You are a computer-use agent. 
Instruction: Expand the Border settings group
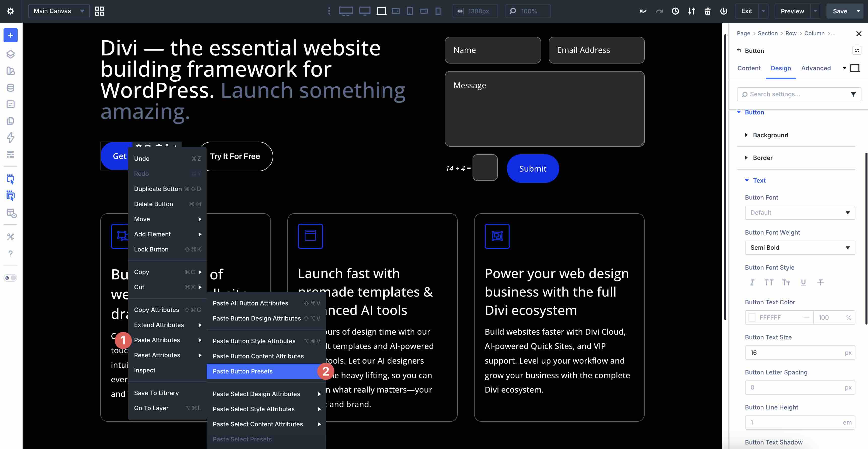pyautogui.click(x=762, y=158)
